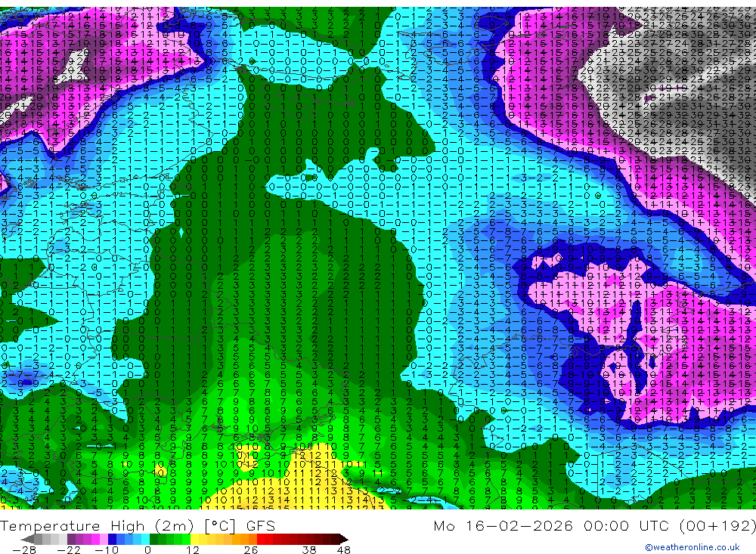Pick the cyan swatch above the 0 label

coord(145,539)
